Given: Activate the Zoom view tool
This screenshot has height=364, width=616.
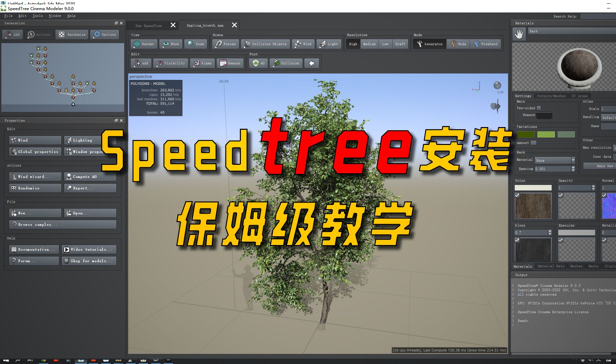Looking at the screenshot, I should [x=196, y=44].
